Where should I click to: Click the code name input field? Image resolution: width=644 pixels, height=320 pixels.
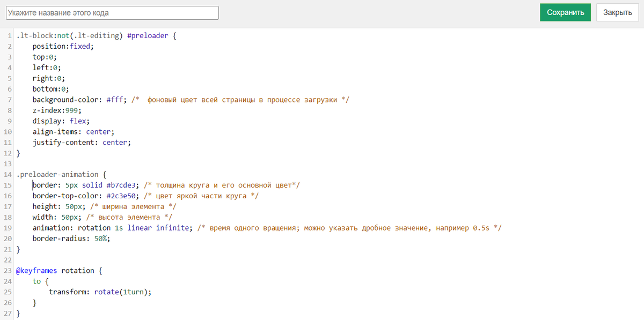(112, 13)
